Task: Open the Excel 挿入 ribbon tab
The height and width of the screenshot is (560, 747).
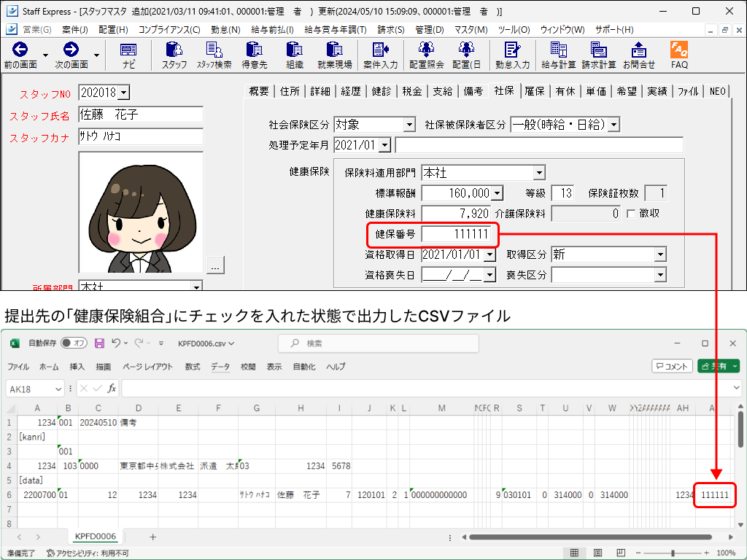Action: 77,367
